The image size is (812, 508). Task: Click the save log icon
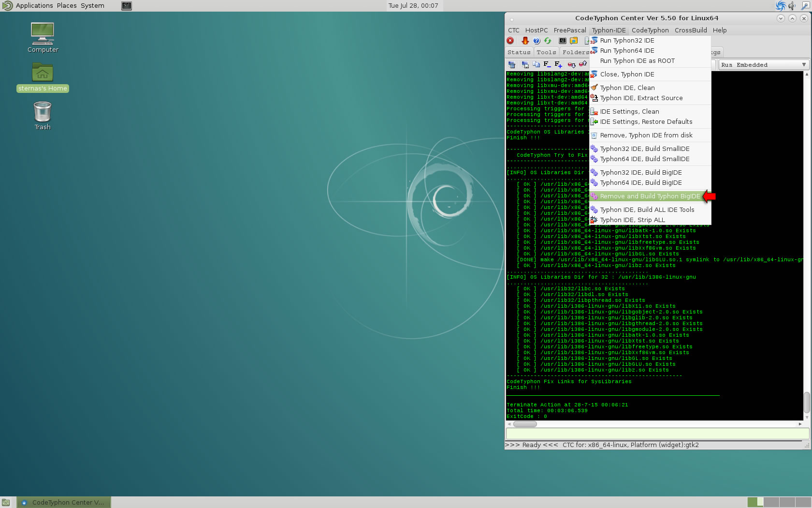pyautogui.click(x=525, y=64)
